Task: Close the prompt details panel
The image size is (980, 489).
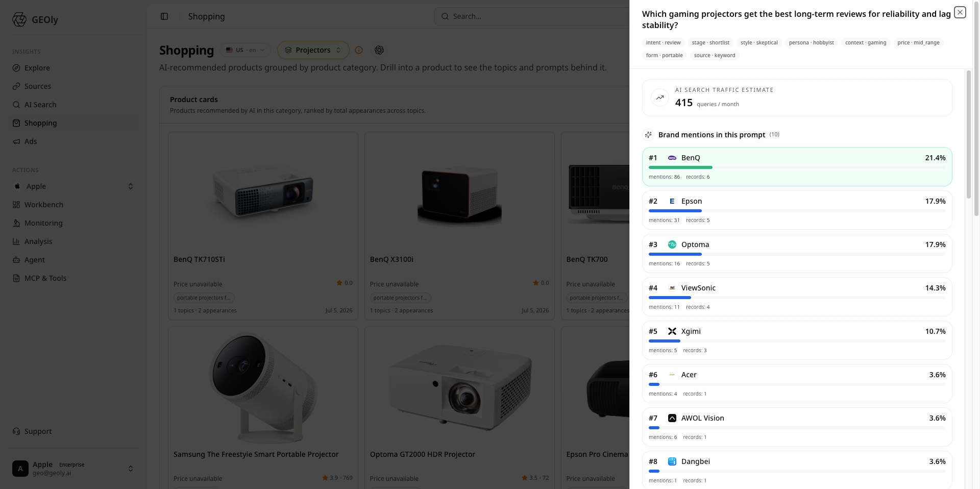Action: tap(960, 12)
